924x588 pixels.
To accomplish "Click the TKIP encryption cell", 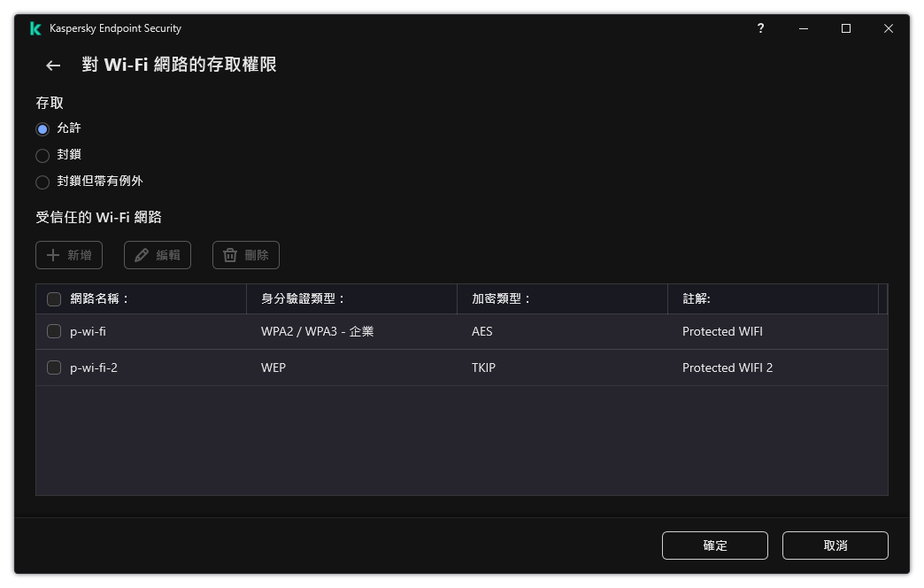I will click(x=483, y=367).
